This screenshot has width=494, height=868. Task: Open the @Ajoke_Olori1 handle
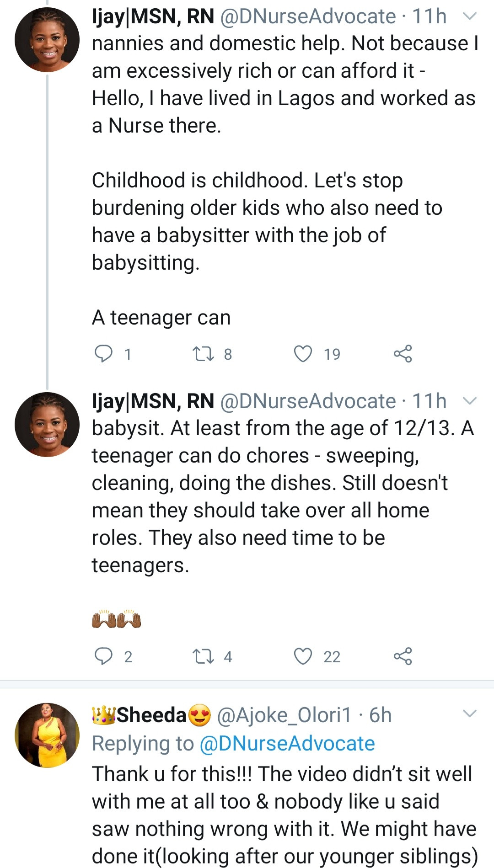[x=284, y=715]
